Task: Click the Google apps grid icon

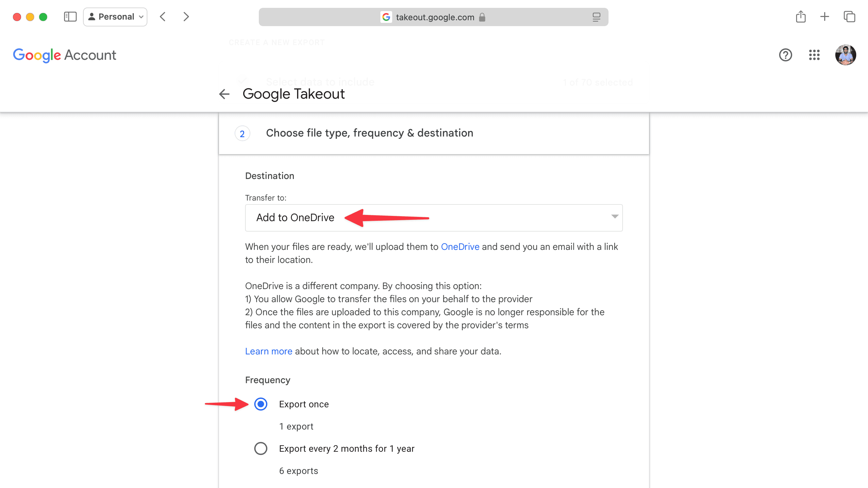Action: click(x=814, y=55)
